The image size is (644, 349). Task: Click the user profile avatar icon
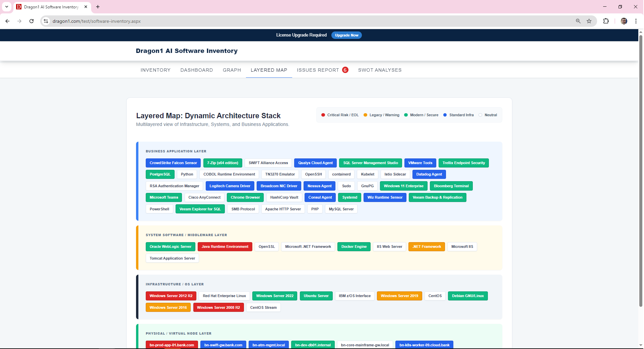coord(624,21)
